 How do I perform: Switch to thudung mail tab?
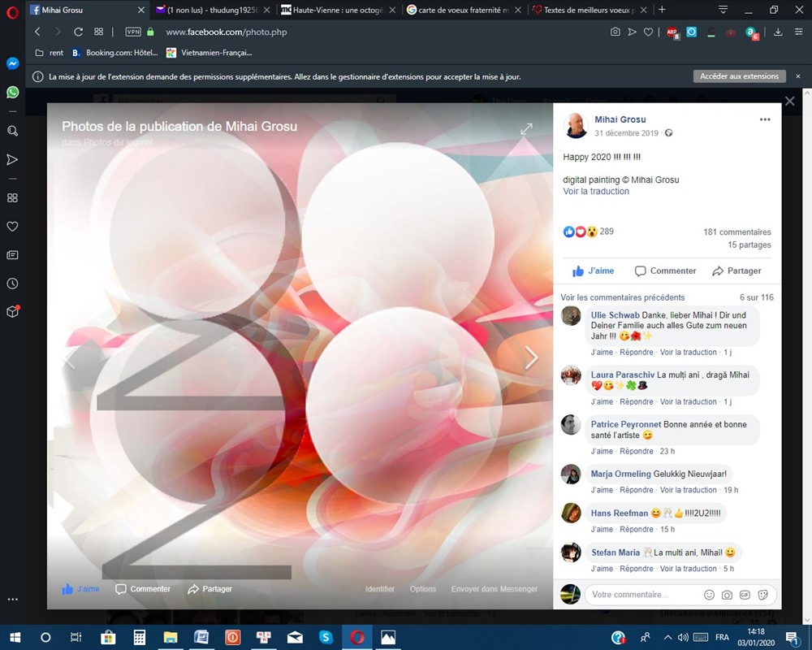tap(213, 10)
